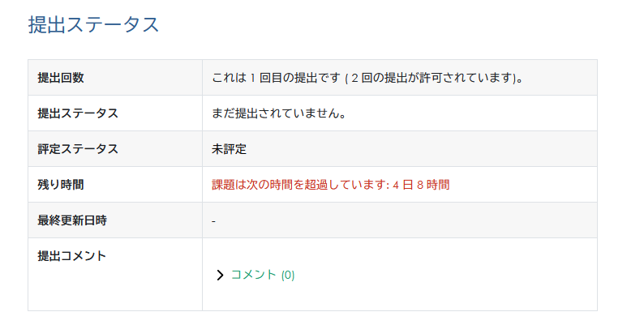644x329 pixels.
Task: Open the green コメント link
Action: [x=254, y=275]
